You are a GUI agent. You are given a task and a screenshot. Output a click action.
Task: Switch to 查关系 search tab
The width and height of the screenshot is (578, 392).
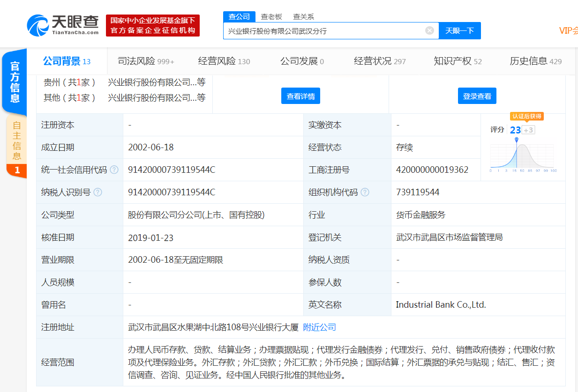[303, 16]
